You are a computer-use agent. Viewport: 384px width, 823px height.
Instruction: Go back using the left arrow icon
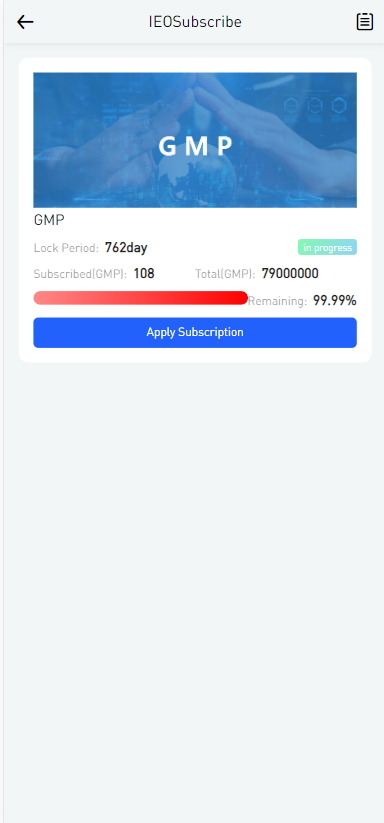point(25,22)
